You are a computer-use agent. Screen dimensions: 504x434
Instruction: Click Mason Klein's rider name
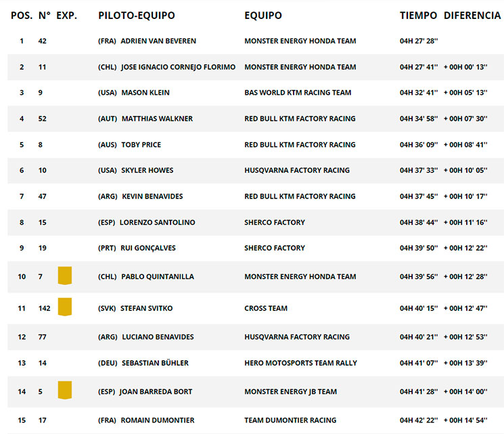coord(145,93)
